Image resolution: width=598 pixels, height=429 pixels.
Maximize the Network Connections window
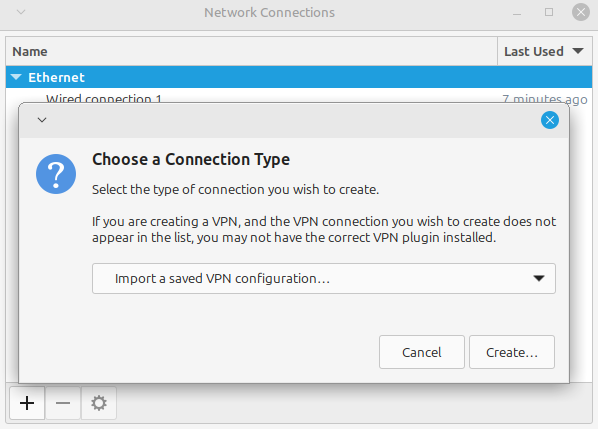549,12
